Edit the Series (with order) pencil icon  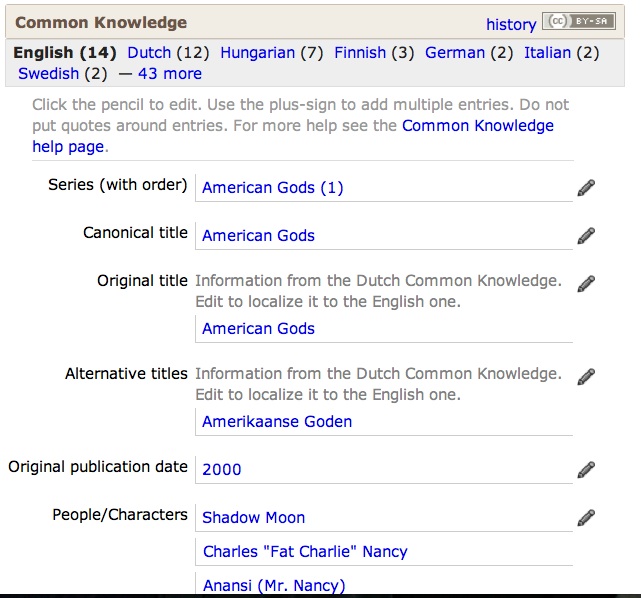pos(586,188)
